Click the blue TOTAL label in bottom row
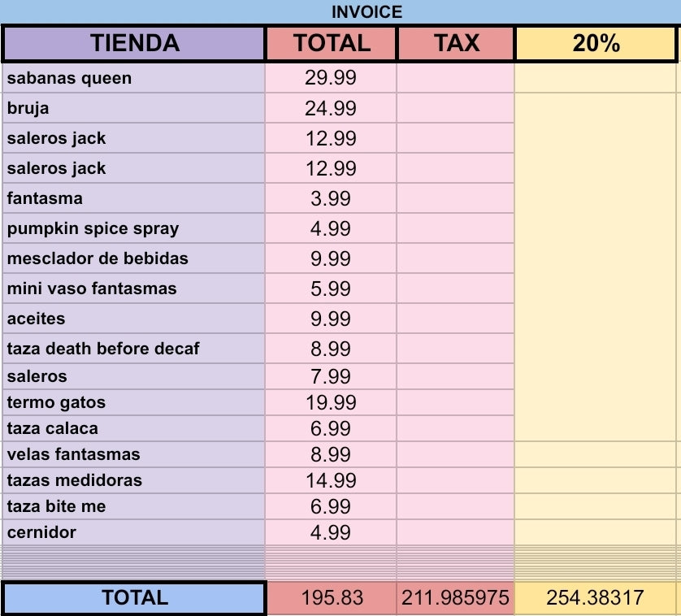 coord(134,598)
